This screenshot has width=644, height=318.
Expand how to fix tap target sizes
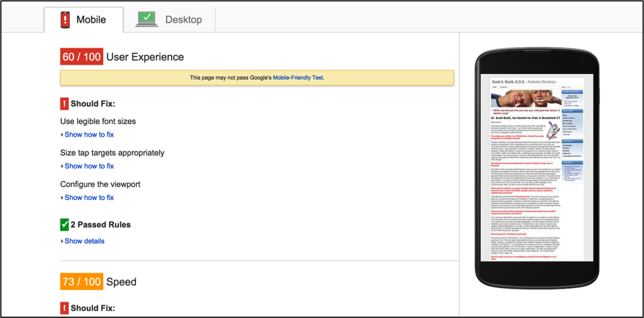coord(88,166)
